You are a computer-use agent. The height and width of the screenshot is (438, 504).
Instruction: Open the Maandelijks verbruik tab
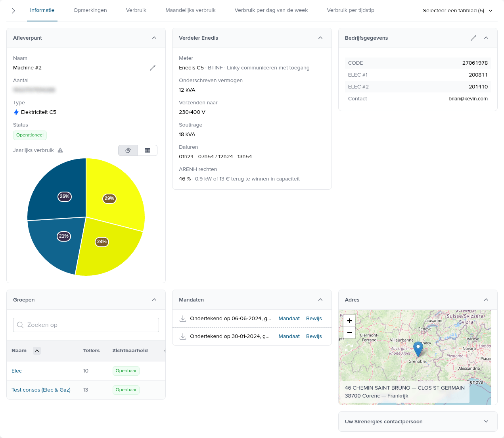(190, 10)
